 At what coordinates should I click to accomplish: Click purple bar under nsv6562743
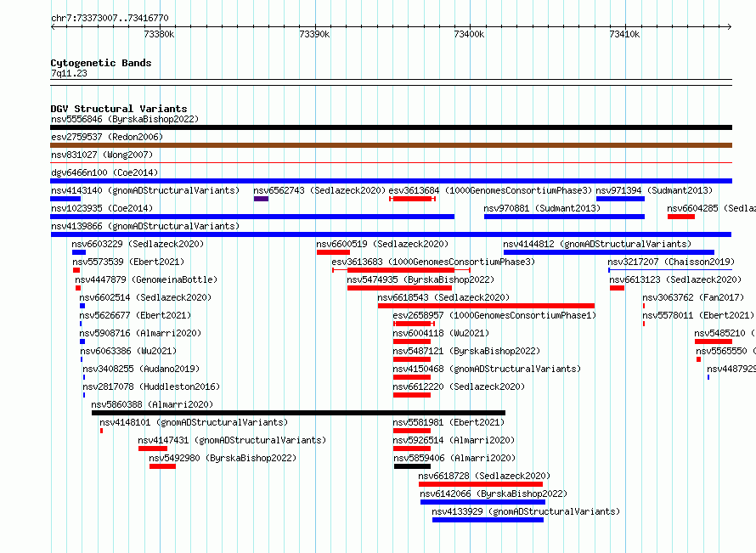262,199
